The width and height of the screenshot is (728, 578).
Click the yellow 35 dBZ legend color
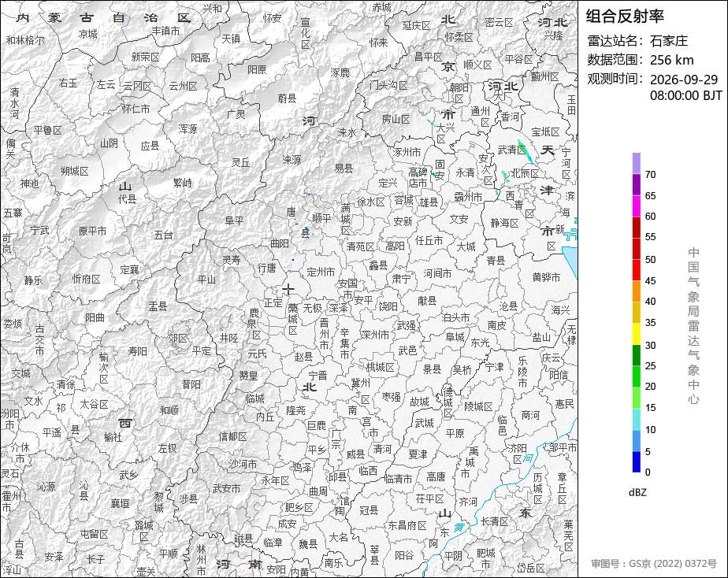(x=637, y=334)
